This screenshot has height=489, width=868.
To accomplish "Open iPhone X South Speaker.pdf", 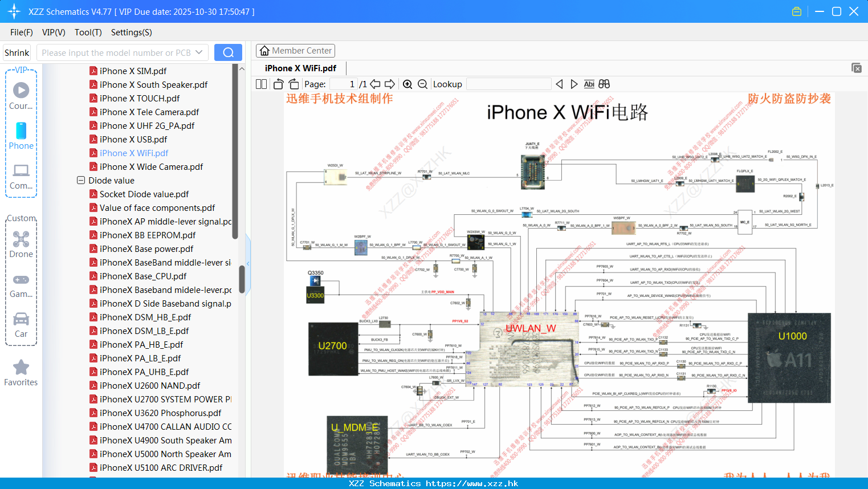I will (x=154, y=84).
